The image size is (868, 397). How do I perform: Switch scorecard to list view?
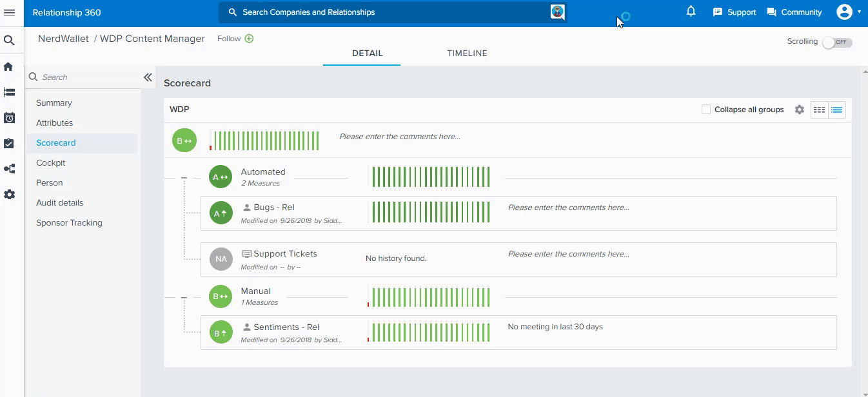[x=836, y=110]
